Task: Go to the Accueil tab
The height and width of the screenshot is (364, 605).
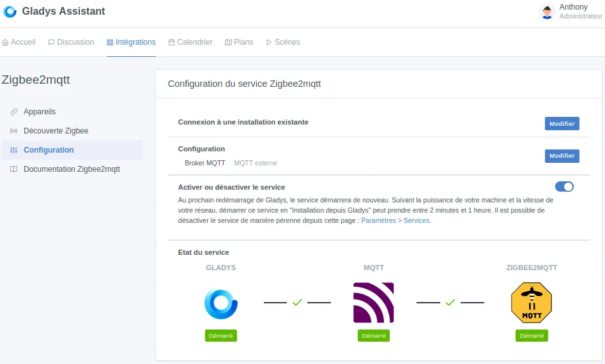Action: [19, 42]
